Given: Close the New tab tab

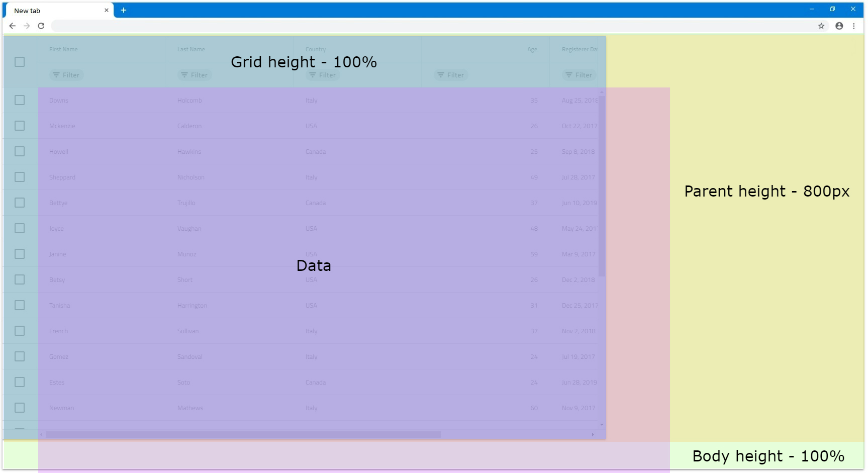Looking at the screenshot, I should pyautogui.click(x=107, y=10).
